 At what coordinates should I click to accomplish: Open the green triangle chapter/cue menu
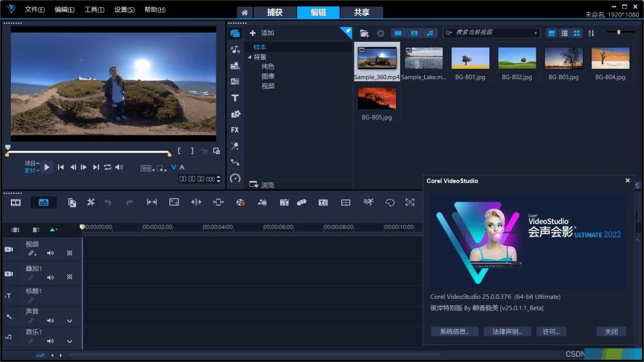(x=54, y=230)
